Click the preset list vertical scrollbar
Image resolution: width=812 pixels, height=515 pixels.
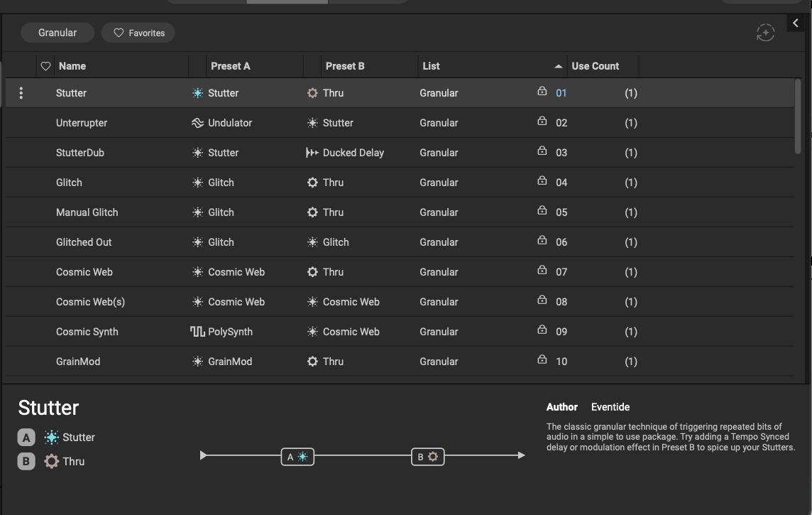pos(799,117)
